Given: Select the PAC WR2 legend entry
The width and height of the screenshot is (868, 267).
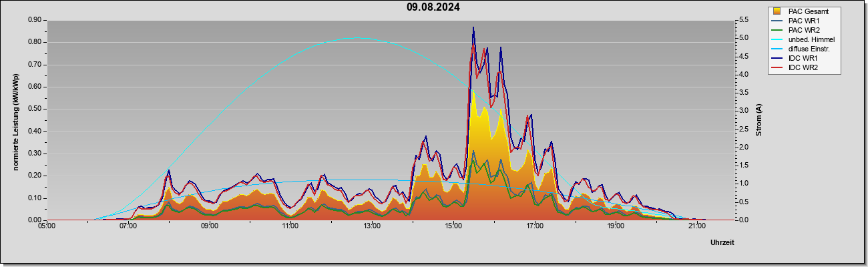Looking at the screenshot, I should (x=803, y=30).
